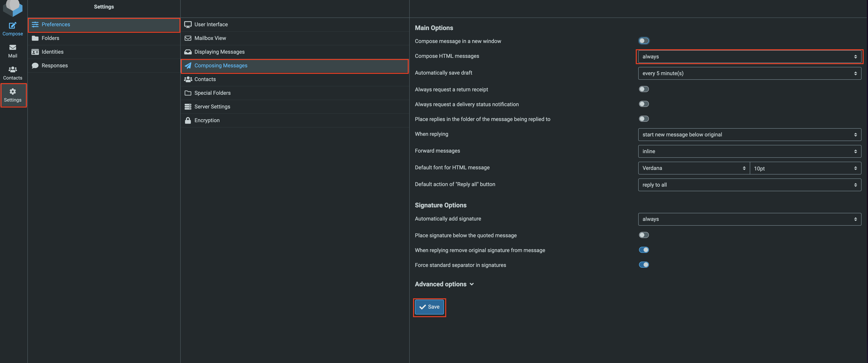Disable remove original signature when replying
Screen dimensions: 868x363
[644, 250]
